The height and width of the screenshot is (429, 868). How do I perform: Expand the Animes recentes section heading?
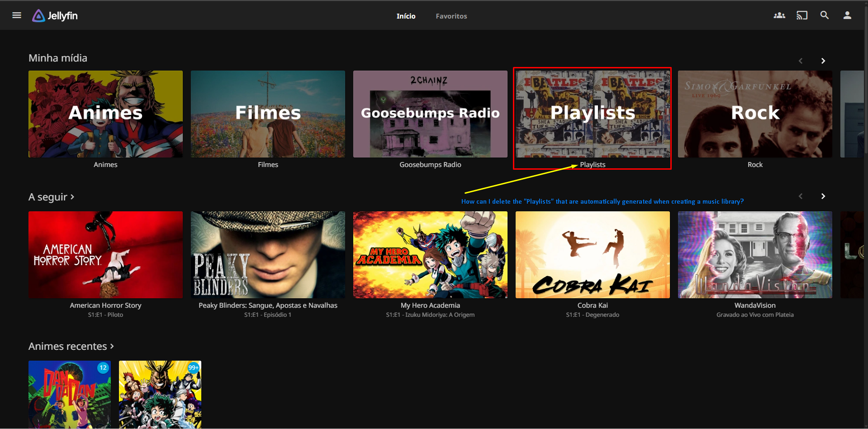point(71,346)
